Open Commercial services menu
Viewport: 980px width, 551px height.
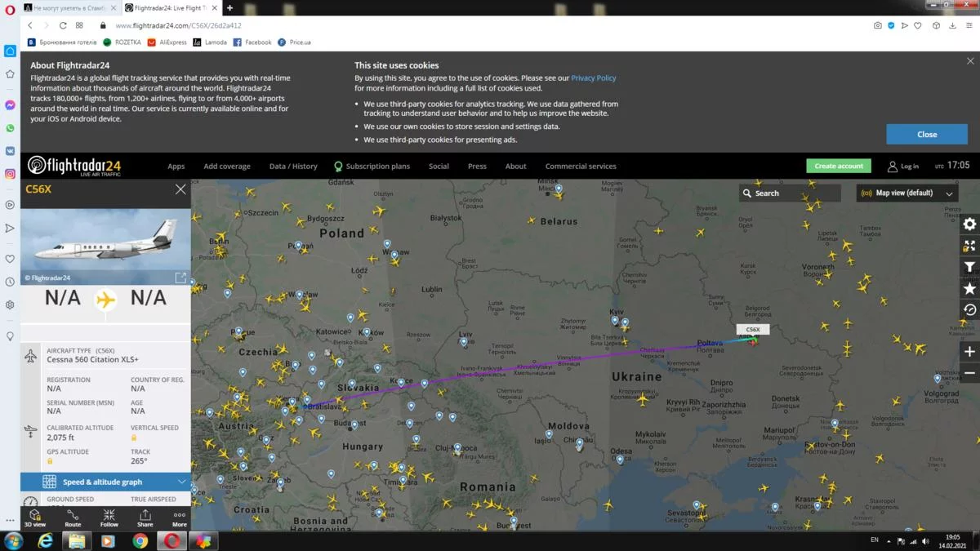tap(581, 167)
